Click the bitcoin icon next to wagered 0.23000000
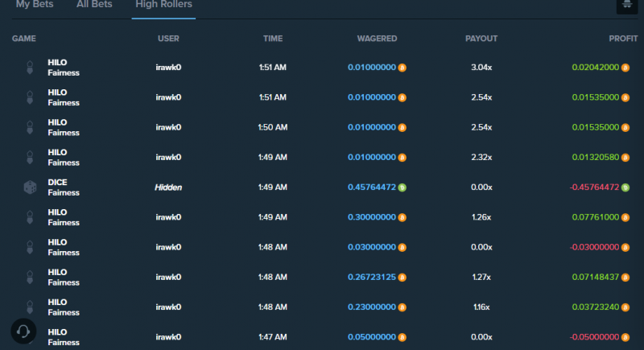Screen dimensions: 644x350 pyautogui.click(x=402, y=307)
